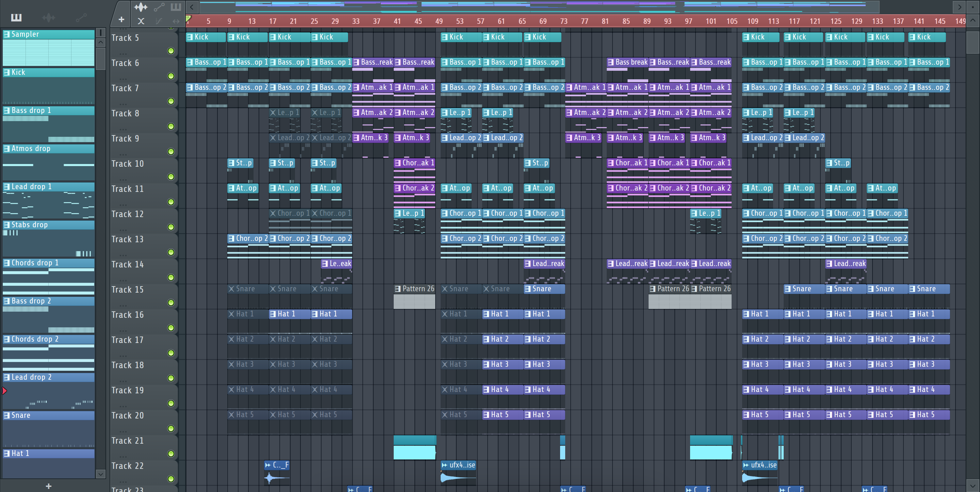The width and height of the screenshot is (980, 492).
Task: Open menu icon of first ufx4..ise audio clip
Action: click(444, 465)
